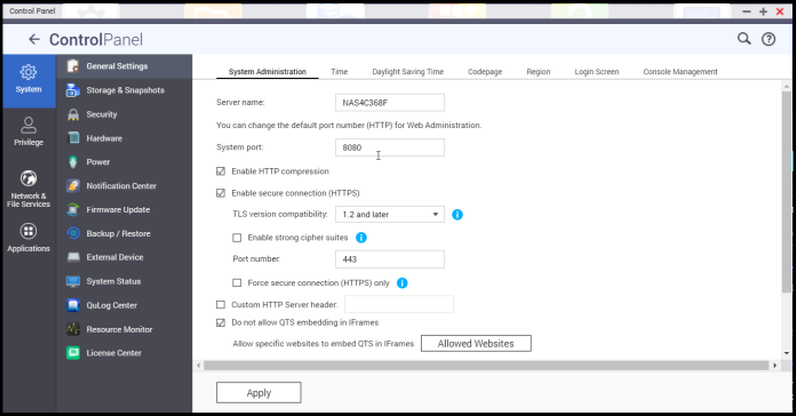This screenshot has width=796, height=416.
Task: Select the General Settings icon
Action: (73, 66)
